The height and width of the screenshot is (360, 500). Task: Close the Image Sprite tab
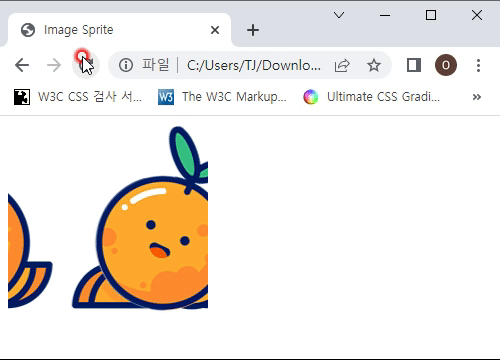click(215, 30)
